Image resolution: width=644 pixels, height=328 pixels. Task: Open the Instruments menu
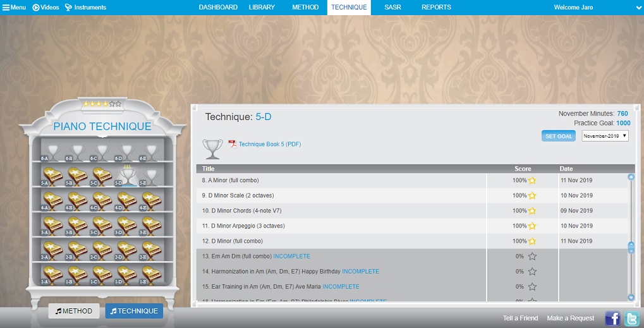pos(86,8)
